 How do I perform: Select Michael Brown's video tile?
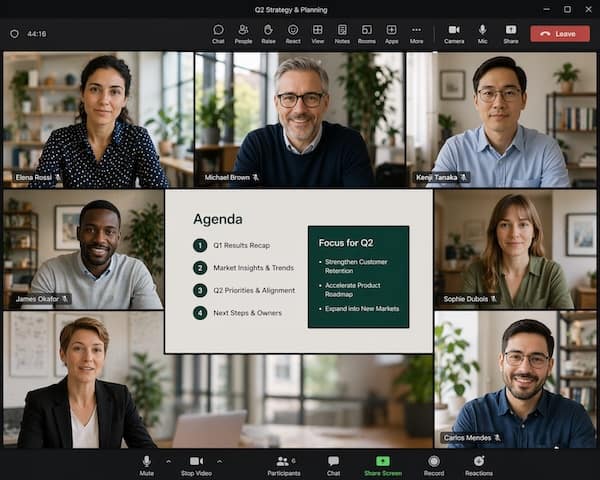[x=300, y=119]
